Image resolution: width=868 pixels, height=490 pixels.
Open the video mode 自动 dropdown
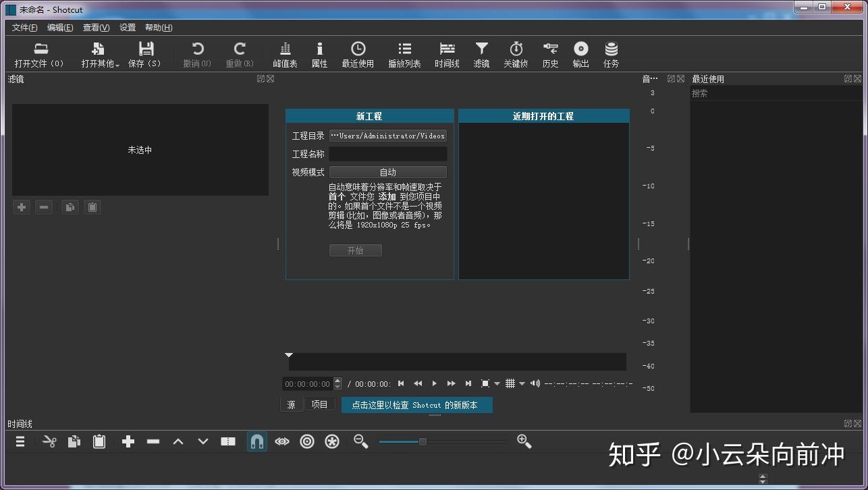point(388,172)
